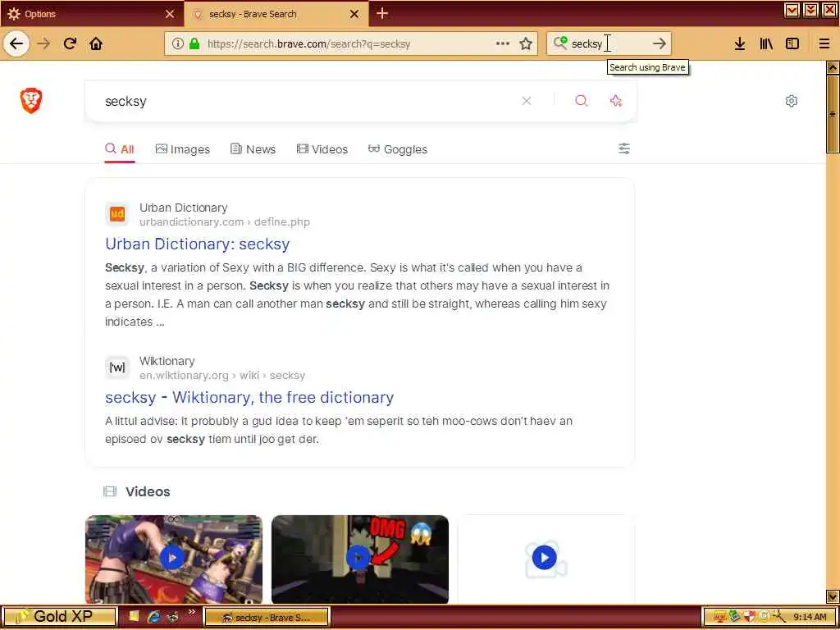Show site information for search.brave.com

pos(178,43)
